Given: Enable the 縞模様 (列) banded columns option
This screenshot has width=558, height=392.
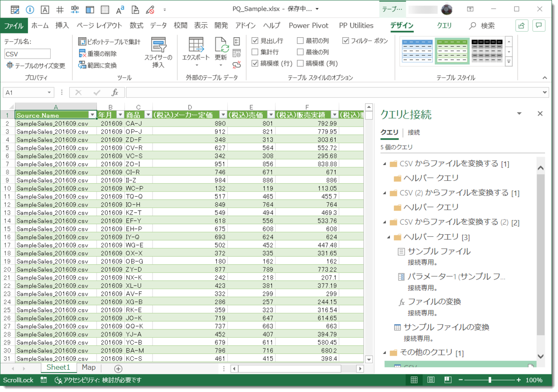Looking at the screenshot, I should click(x=299, y=63).
